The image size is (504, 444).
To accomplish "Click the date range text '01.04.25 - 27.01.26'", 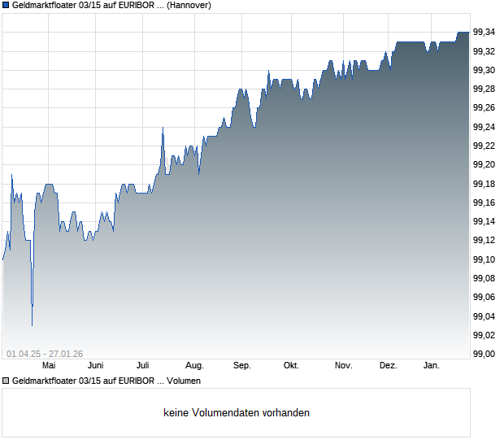I will 45,354.
